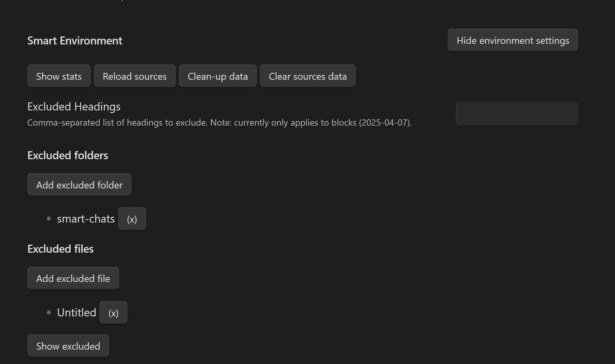Click the smart-chats folder name
Screen dimensions: 615x364
point(86,219)
